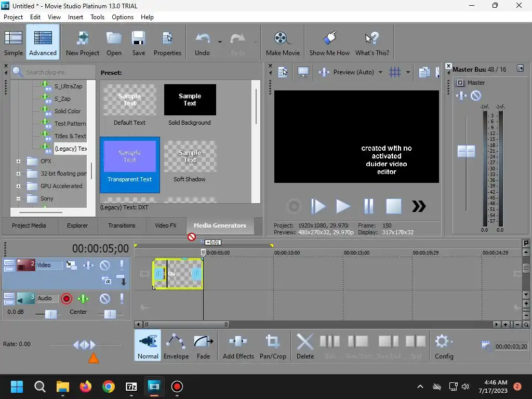The width and height of the screenshot is (532, 399).
Task: Mute the Video track
Action: point(105,265)
